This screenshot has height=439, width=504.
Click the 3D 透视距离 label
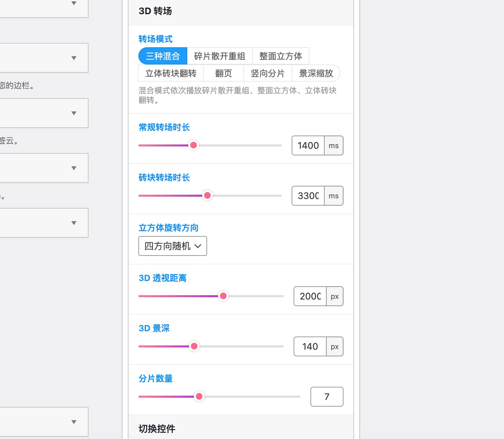(x=162, y=278)
